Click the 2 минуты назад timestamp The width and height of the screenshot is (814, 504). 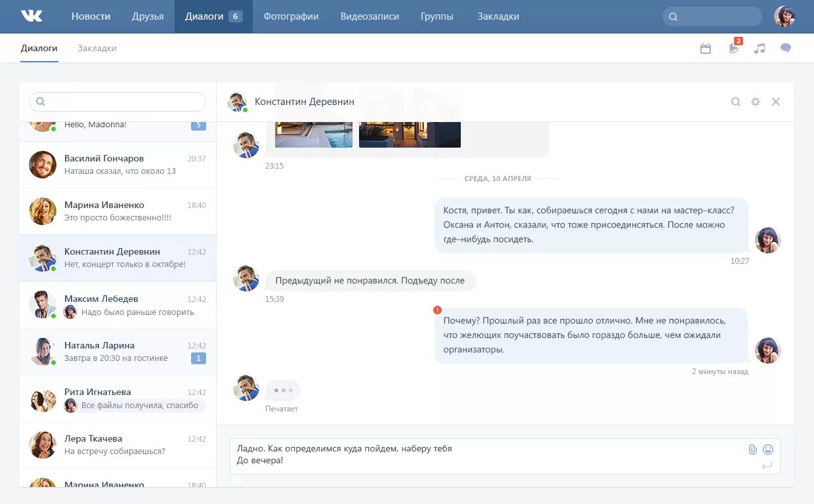[x=719, y=371]
